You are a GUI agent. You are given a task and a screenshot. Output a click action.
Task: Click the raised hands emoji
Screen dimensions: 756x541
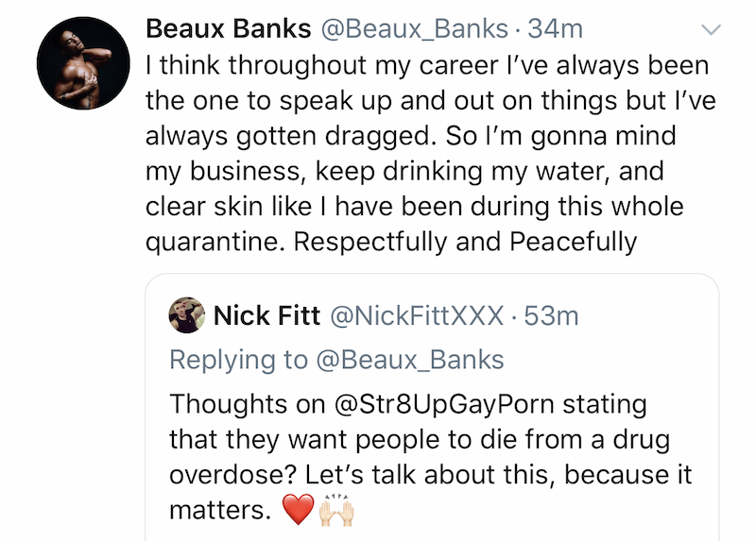337,510
